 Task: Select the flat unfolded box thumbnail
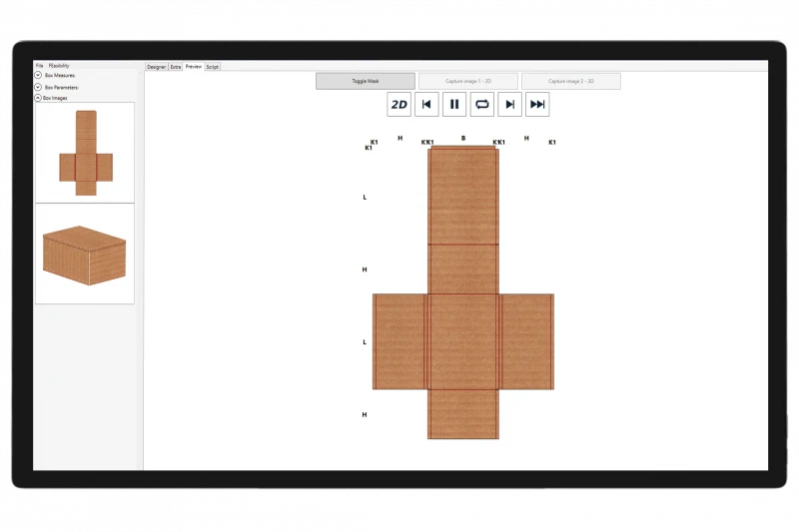[x=85, y=153]
